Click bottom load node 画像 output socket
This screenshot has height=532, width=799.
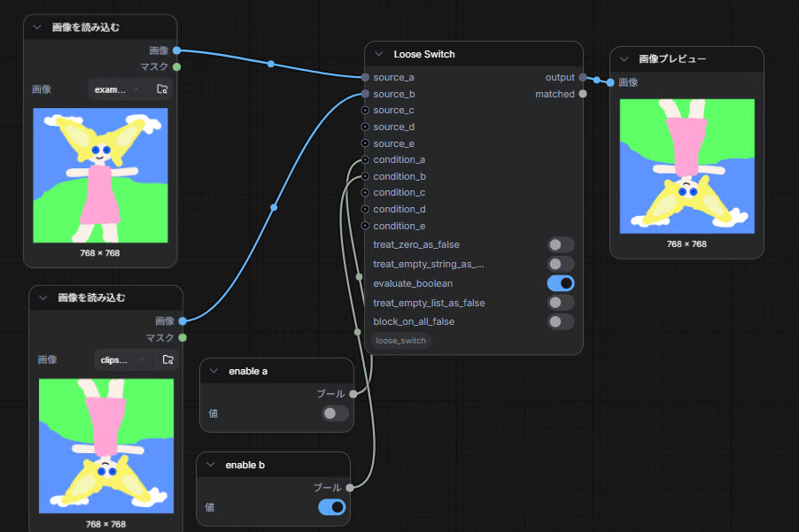point(182,321)
